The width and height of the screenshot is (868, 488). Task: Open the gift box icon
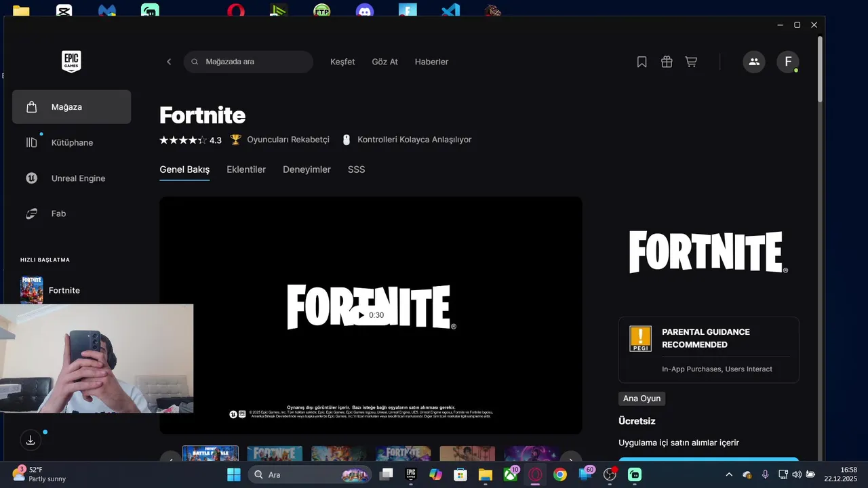click(667, 62)
